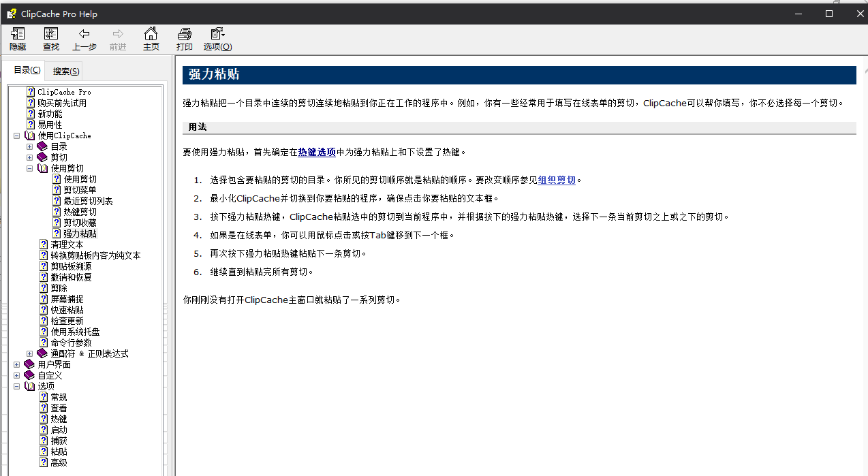Expand the 通配符 & 正则表达式 node
This screenshot has height=476, width=868.
[29, 353]
